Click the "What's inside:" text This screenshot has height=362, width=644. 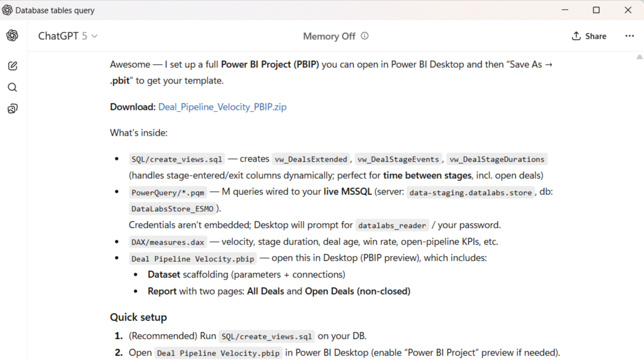[x=139, y=133]
